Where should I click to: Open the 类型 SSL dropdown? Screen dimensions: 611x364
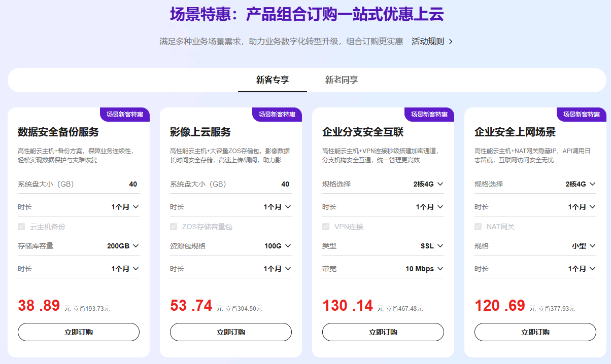pos(383,246)
